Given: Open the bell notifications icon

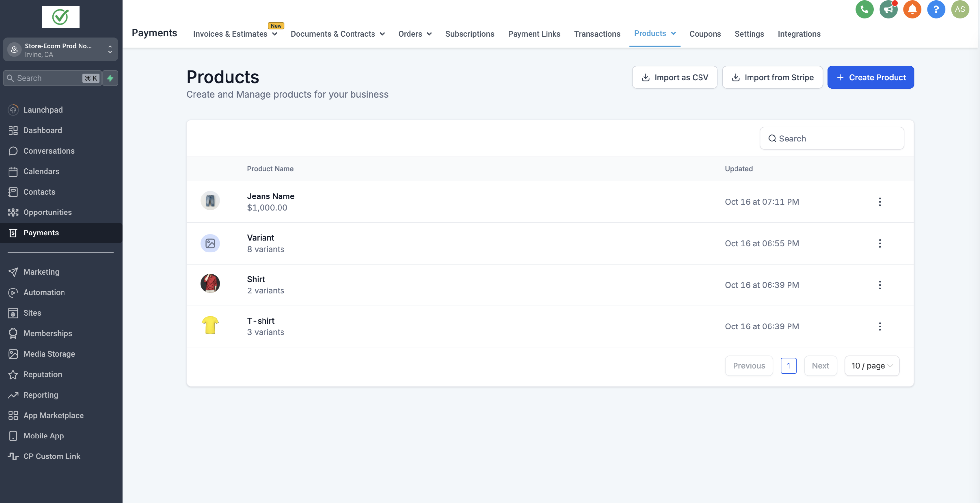Looking at the screenshot, I should click(x=912, y=9).
